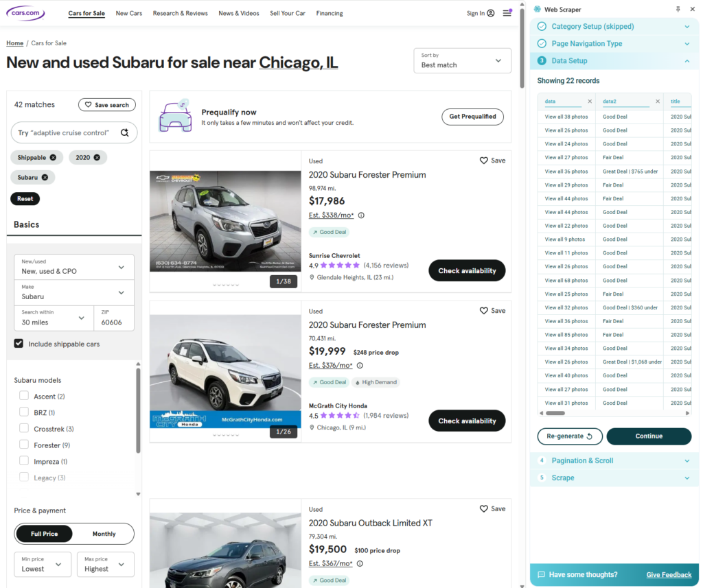Go to the Financing nav item

[x=330, y=13]
